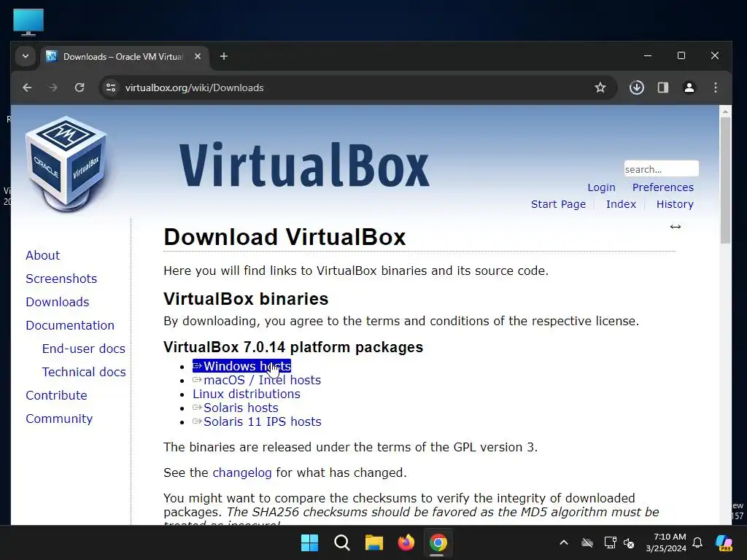Viewport: 747px width, 560px height.
Task: Open Windows taskbar Search
Action: [x=342, y=542]
